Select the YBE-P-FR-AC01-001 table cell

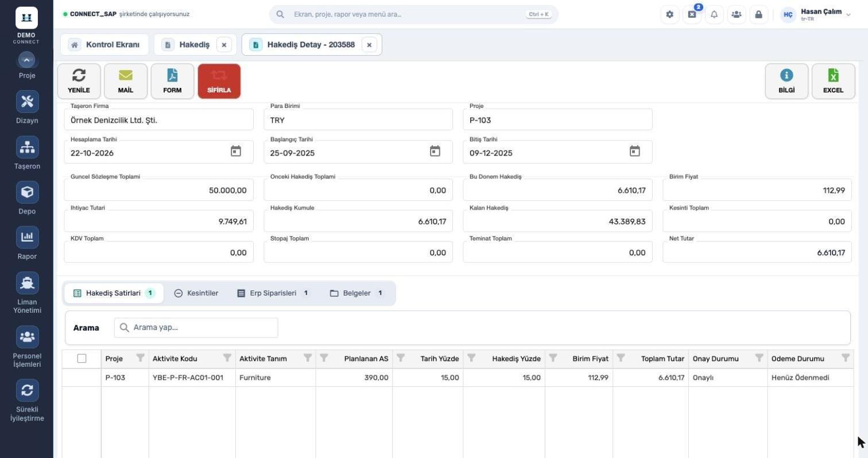(192, 378)
